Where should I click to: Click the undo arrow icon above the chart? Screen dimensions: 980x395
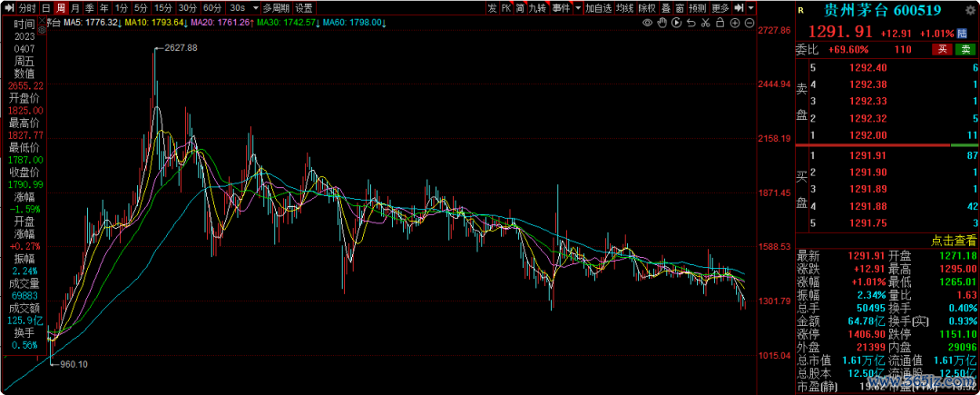[691, 23]
